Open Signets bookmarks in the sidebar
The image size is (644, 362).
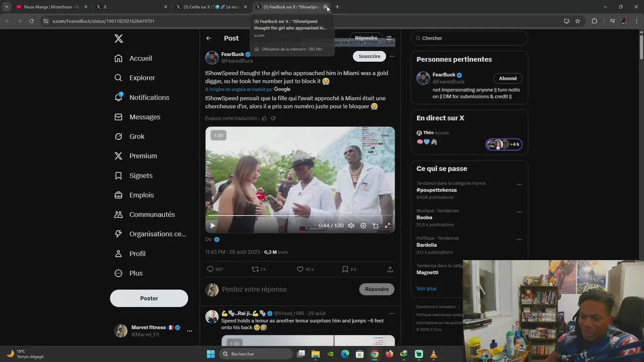pyautogui.click(x=133, y=175)
